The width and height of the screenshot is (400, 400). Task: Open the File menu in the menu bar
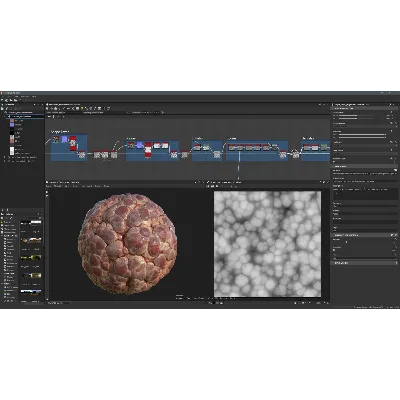tap(3, 97)
